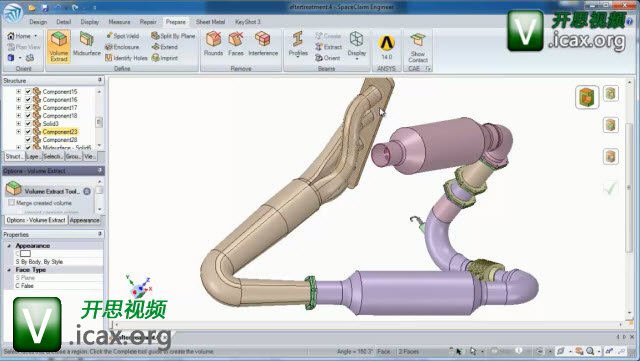Open the Measure ribbon tab
The image size is (640, 361).
[119, 22]
